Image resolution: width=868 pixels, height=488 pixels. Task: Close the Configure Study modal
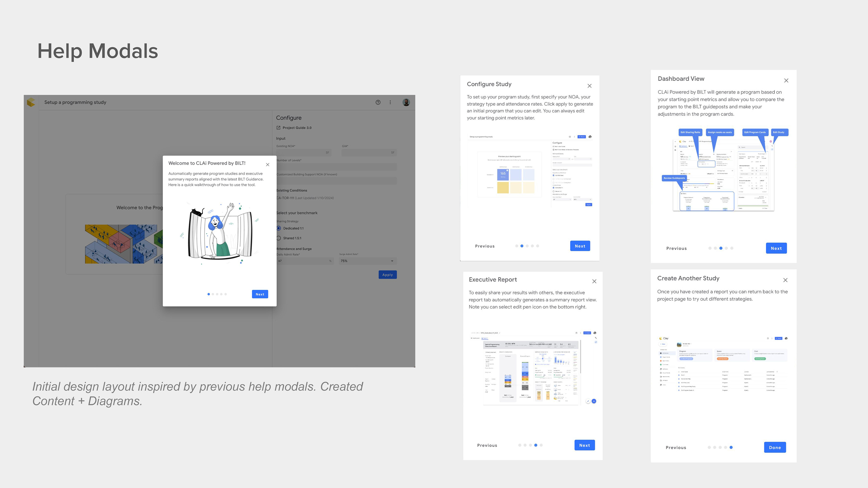(589, 86)
